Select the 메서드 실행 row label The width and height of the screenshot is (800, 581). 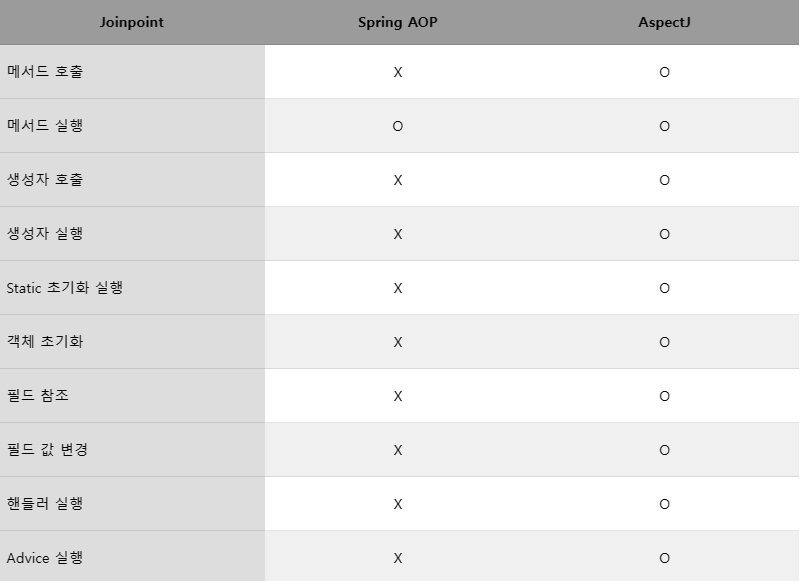click(x=45, y=126)
